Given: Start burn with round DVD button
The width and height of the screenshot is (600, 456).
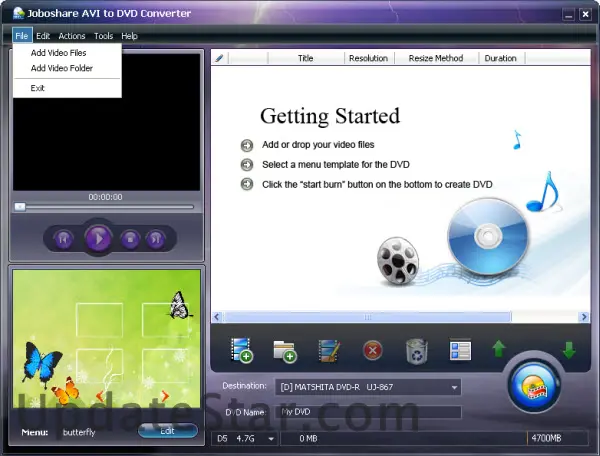Looking at the screenshot, I should point(534,386).
